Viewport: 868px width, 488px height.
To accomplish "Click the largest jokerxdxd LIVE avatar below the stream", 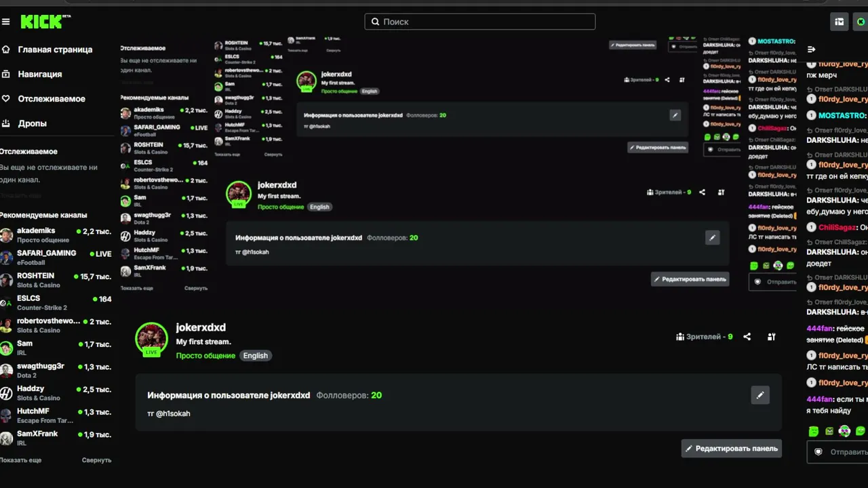I will pos(151,339).
